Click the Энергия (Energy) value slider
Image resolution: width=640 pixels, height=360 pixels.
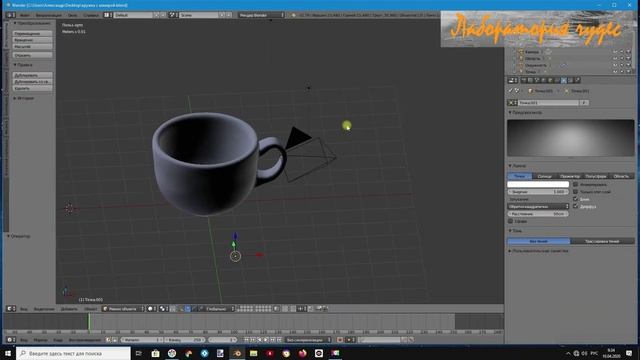pos(538,192)
